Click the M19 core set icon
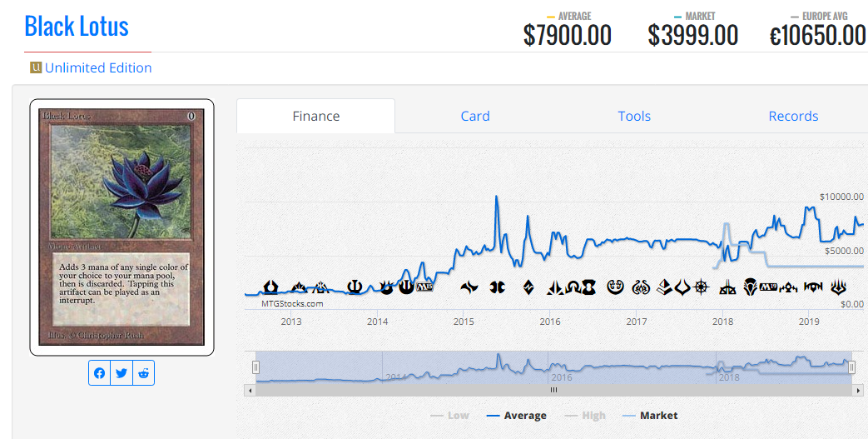 tap(768, 287)
